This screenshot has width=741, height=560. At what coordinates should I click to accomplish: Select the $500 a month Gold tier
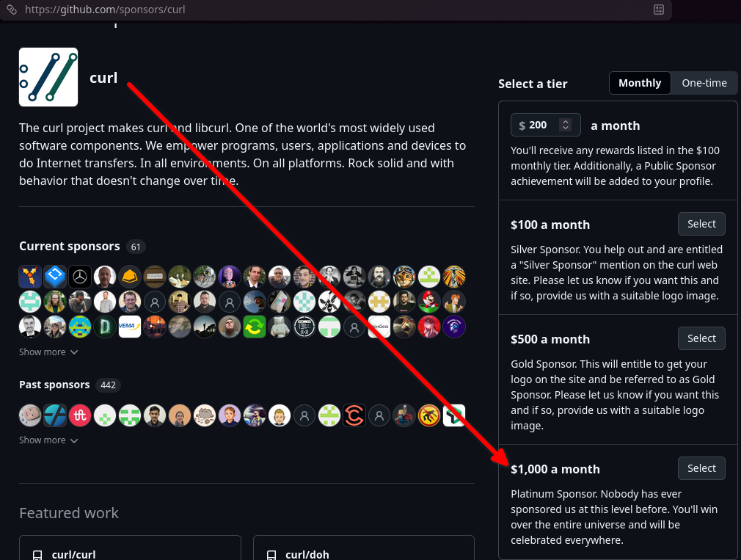tap(701, 338)
